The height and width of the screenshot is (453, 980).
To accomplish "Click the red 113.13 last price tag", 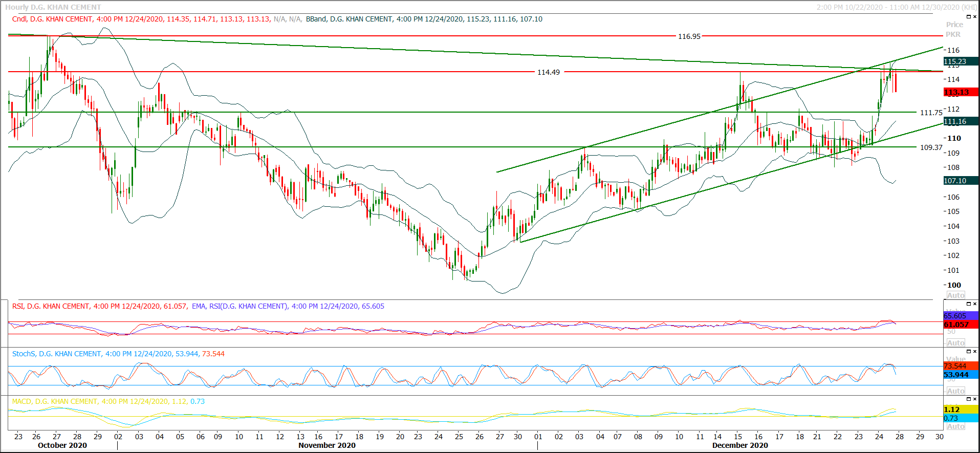I will point(960,92).
